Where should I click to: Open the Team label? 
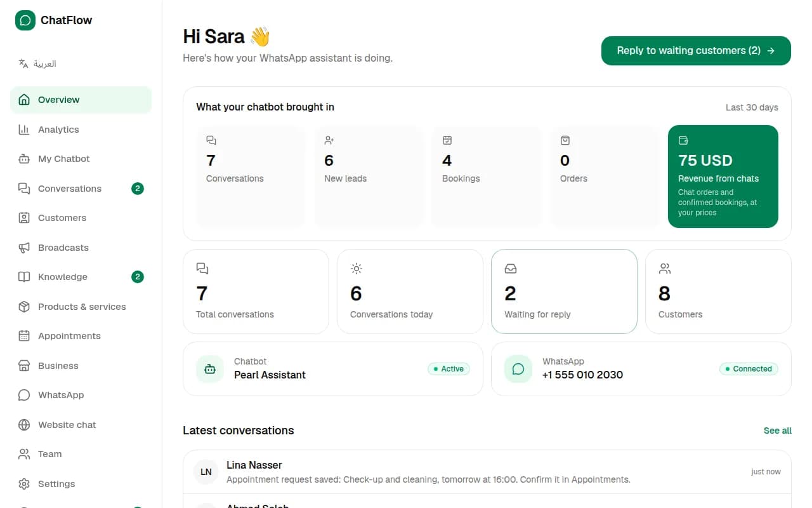pos(50,454)
